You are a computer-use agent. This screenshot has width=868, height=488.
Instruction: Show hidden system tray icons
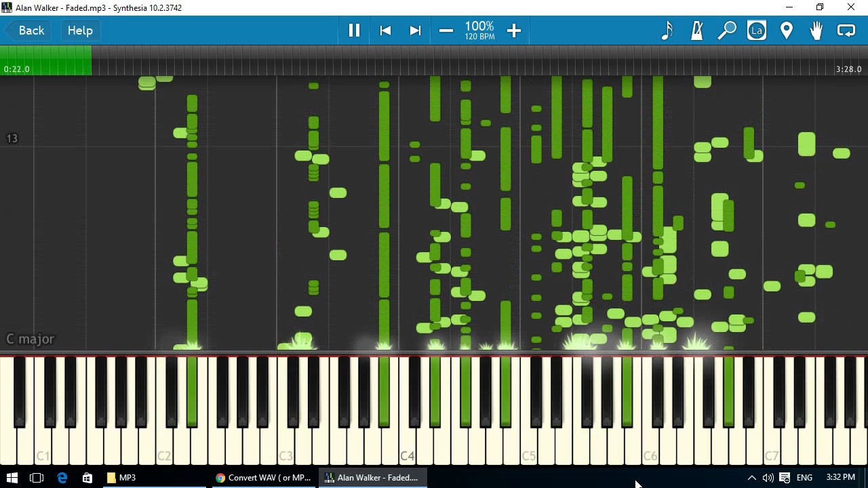click(x=751, y=478)
